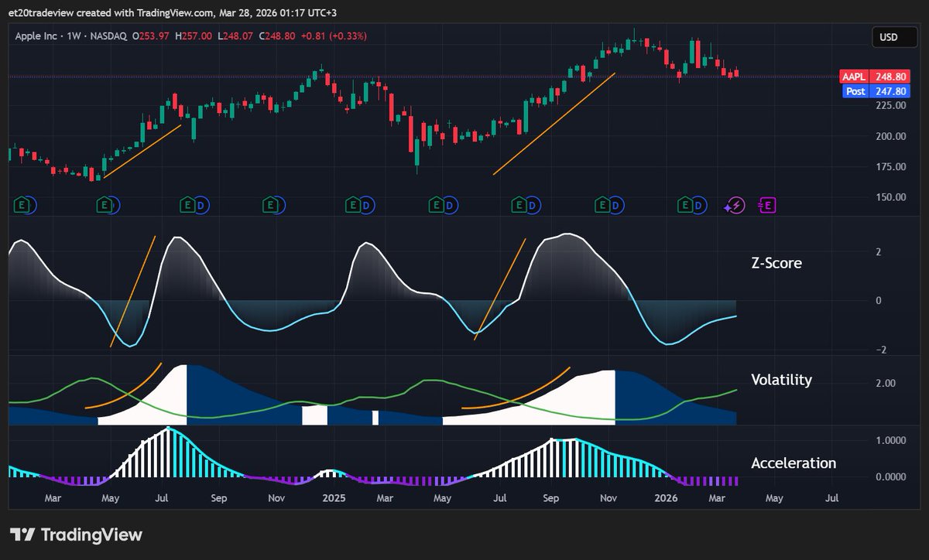Click the rightmost green earnings E marker
This screenshot has height=560, width=929.
685,205
